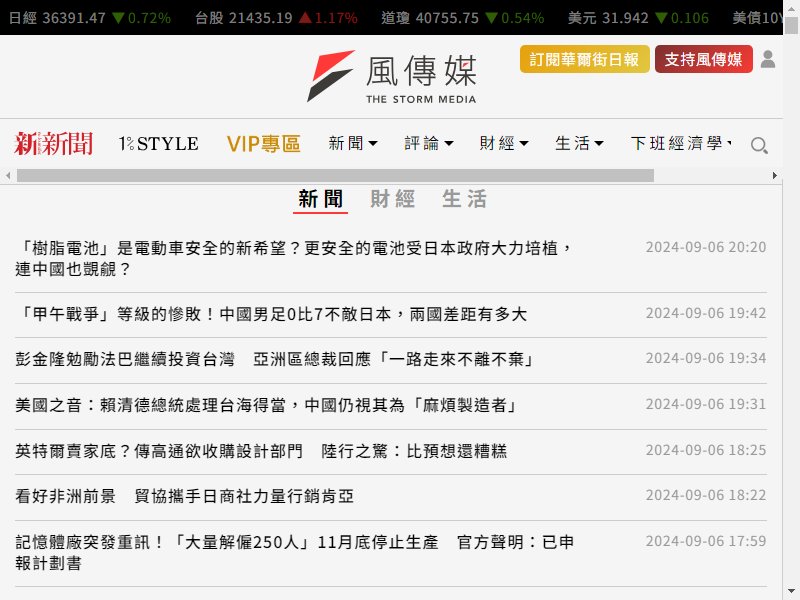The height and width of the screenshot is (600, 800).
Task: Click timestamp 2024-09-06 19:34
Action: (706, 359)
